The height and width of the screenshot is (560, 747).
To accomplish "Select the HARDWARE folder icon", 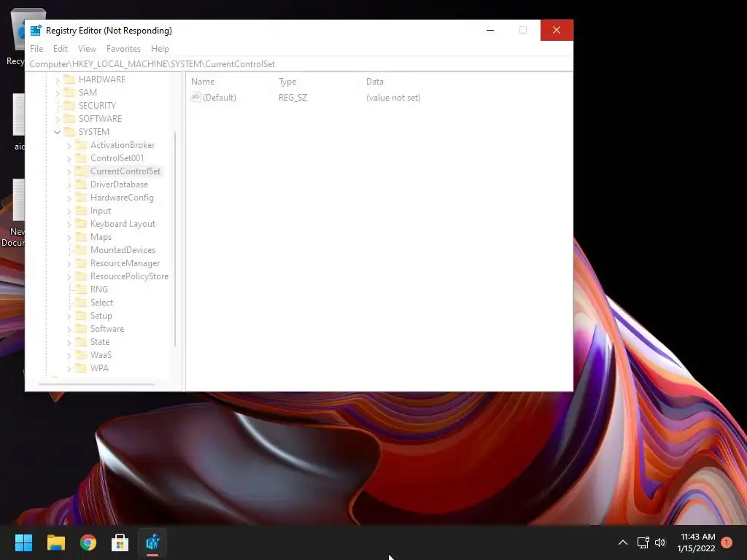I will pos(69,79).
